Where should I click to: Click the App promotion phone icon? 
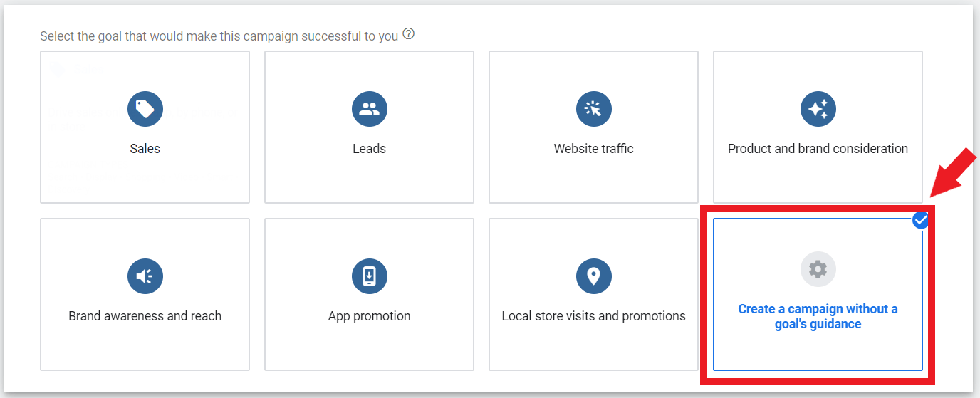point(369,276)
